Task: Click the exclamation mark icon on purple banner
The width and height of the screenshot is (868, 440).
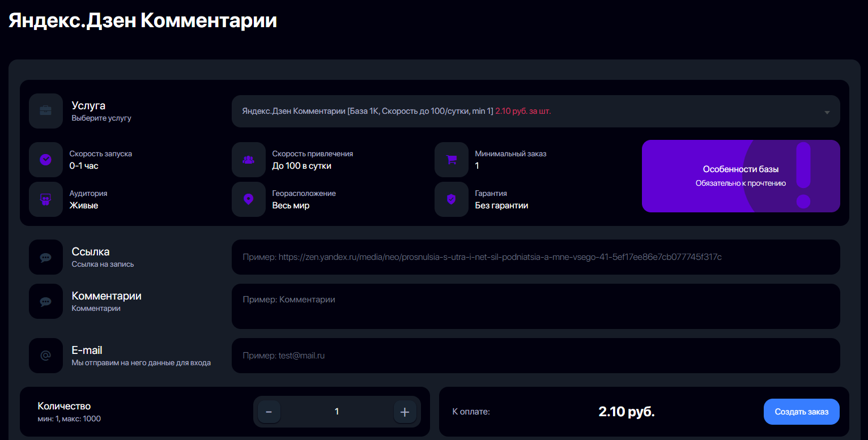Action: [x=803, y=175]
